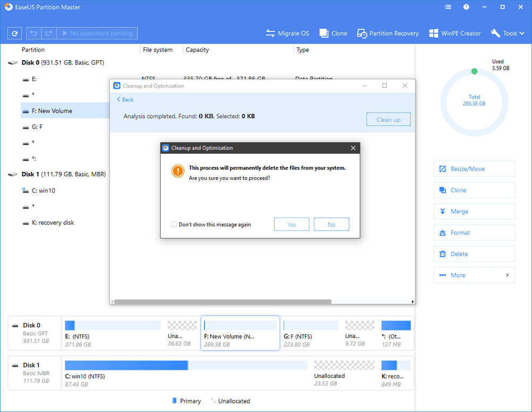
Task: Select 36.63 GB unallocated block
Action: pyautogui.click(x=182, y=334)
